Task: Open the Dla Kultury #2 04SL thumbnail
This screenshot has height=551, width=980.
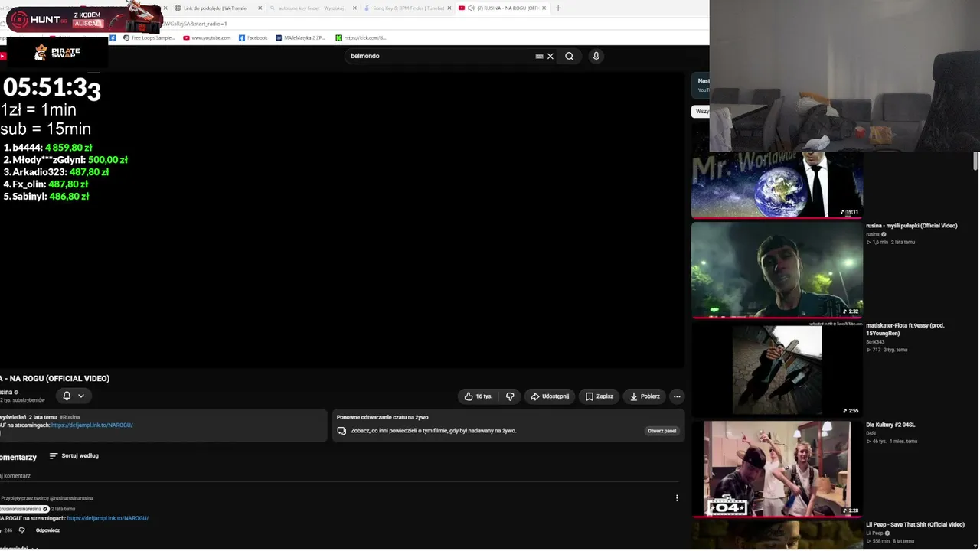Action: [x=777, y=469]
